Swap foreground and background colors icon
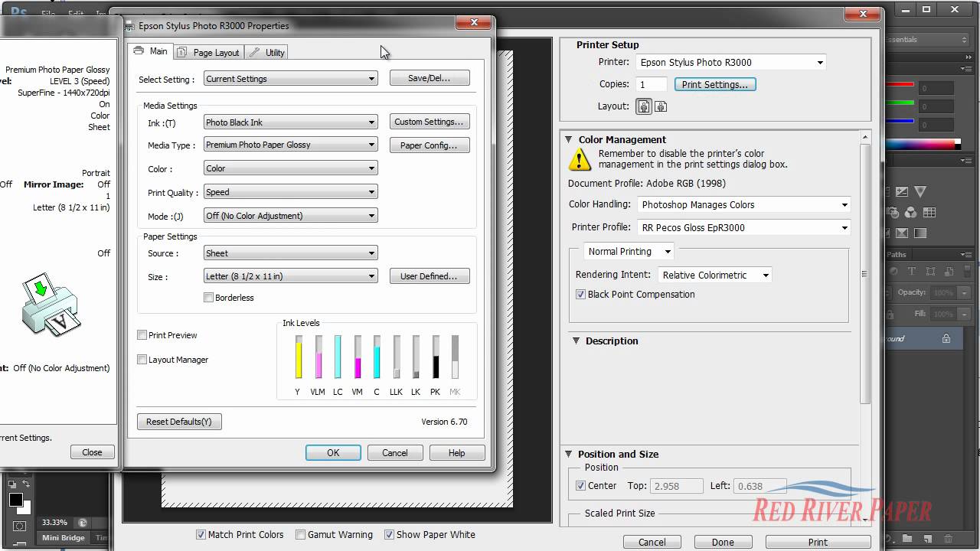 tap(26, 484)
